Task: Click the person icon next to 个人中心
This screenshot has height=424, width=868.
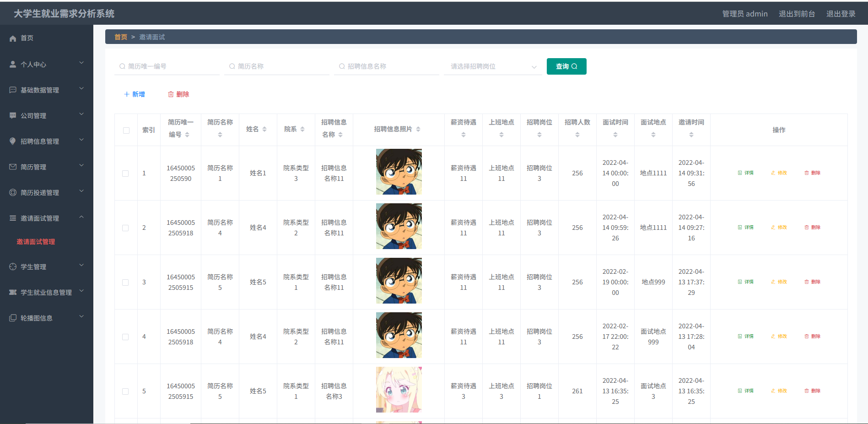Action: [x=12, y=64]
